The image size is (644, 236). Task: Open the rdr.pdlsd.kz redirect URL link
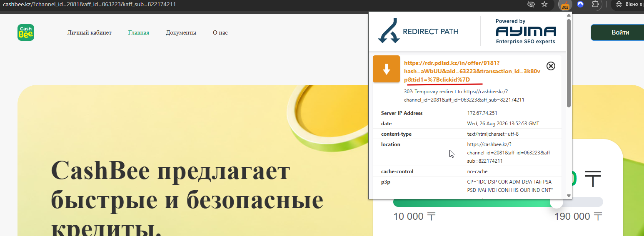pyautogui.click(x=472, y=71)
